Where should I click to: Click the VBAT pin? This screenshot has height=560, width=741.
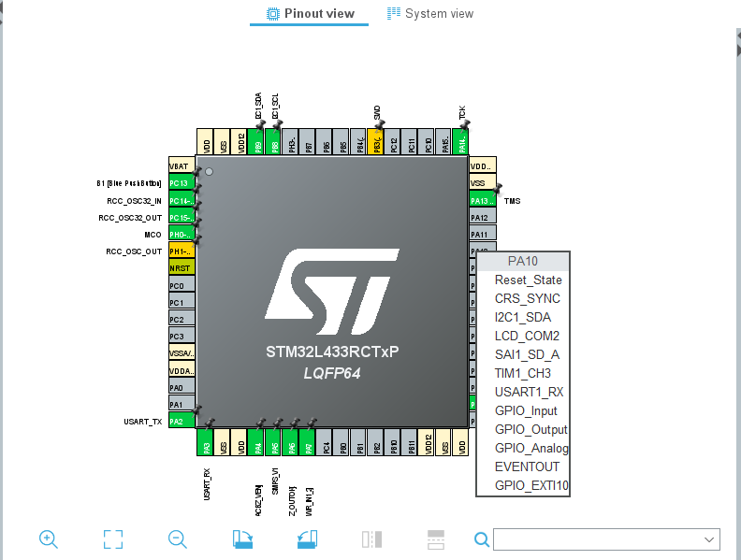[x=182, y=166]
